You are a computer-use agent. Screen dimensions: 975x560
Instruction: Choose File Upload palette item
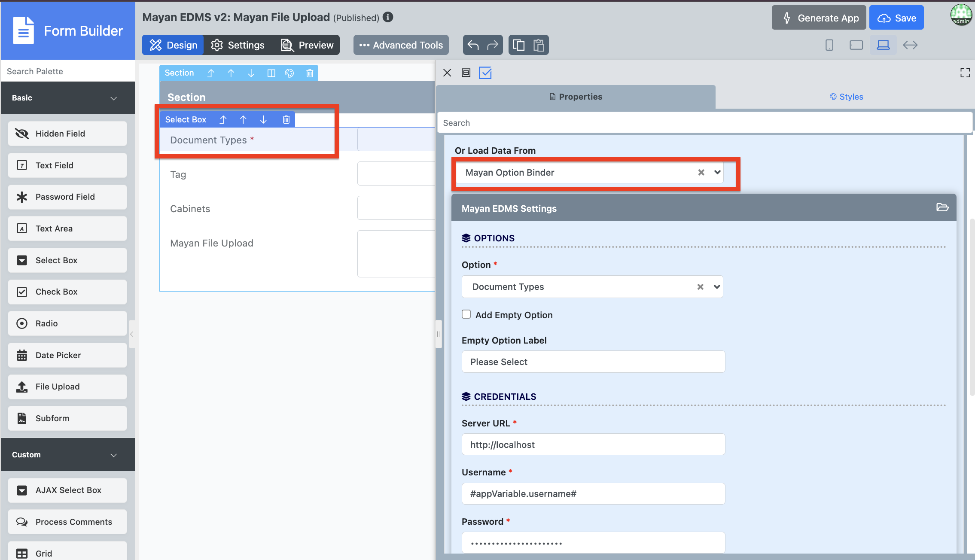pyautogui.click(x=67, y=387)
